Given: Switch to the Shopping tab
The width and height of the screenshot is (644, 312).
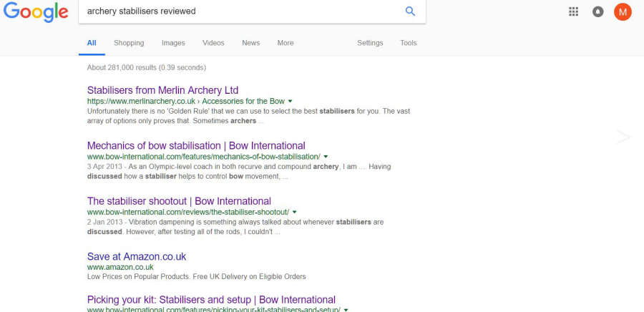Looking at the screenshot, I should click(x=129, y=43).
